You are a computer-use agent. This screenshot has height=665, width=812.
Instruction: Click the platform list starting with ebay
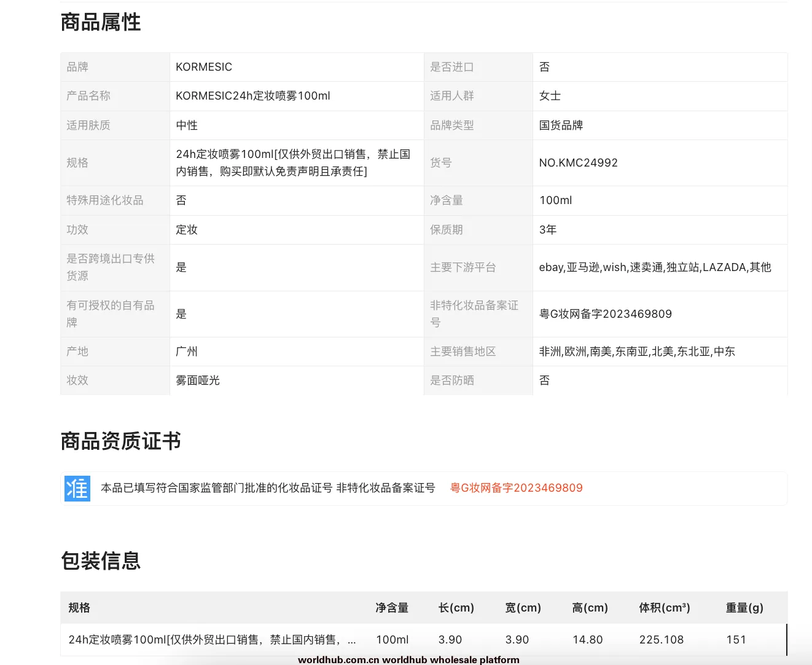[655, 267]
